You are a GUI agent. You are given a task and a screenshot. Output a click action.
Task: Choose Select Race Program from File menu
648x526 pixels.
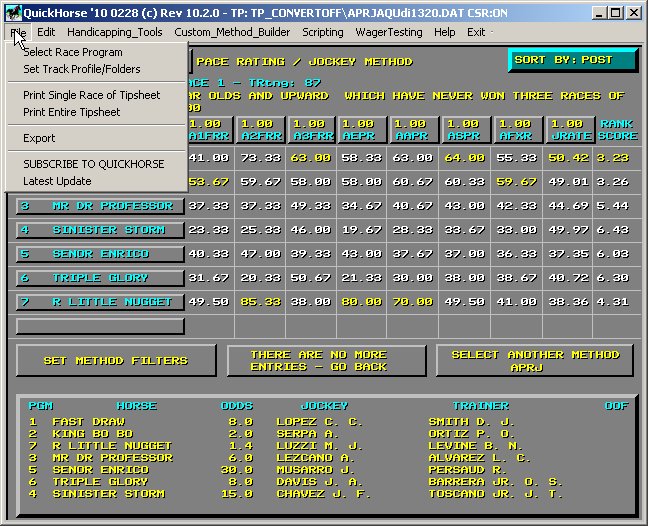coord(73,52)
